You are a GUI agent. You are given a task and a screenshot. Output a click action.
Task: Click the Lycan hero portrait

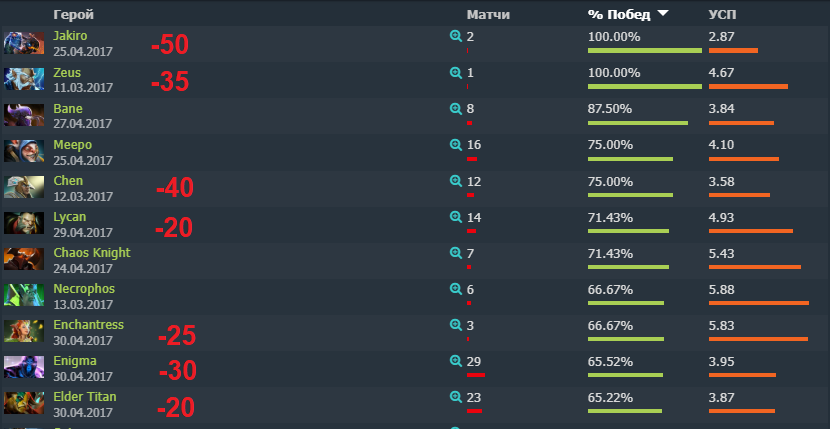[x=24, y=224]
